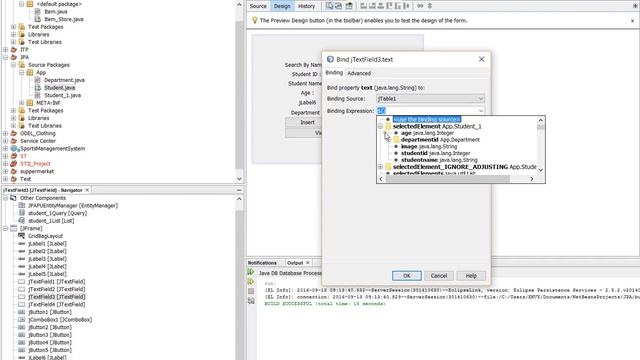Collapse the selectedElement App.Student_1 node
Viewport: 640px width, 360px height.
coord(380,127)
